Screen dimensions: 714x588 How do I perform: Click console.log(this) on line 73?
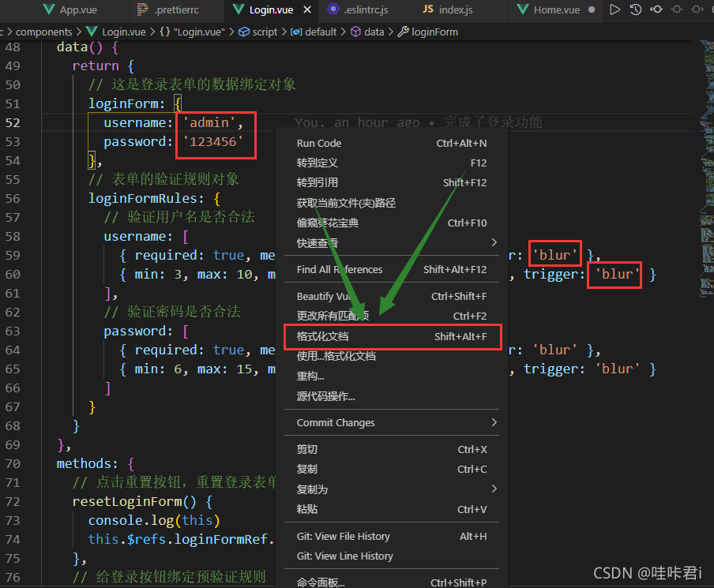click(154, 521)
